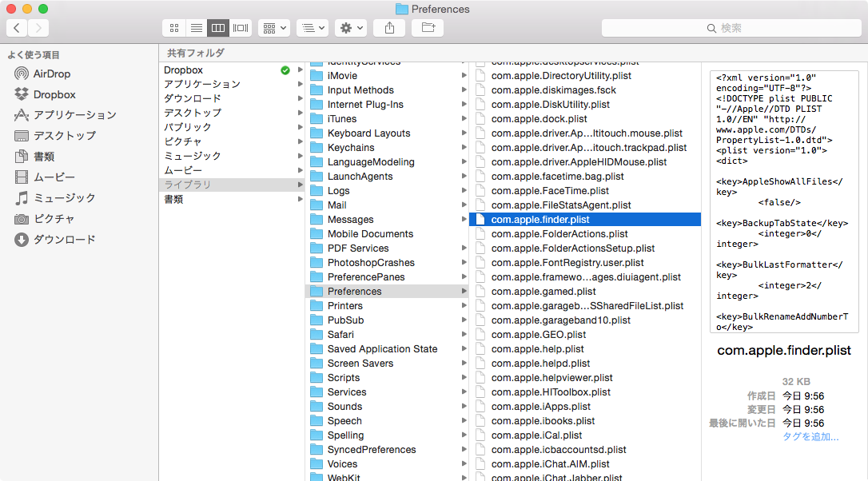Select com.apple.iChat.AIM.plist file
The width and height of the screenshot is (868, 481).
tap(585, 464)
